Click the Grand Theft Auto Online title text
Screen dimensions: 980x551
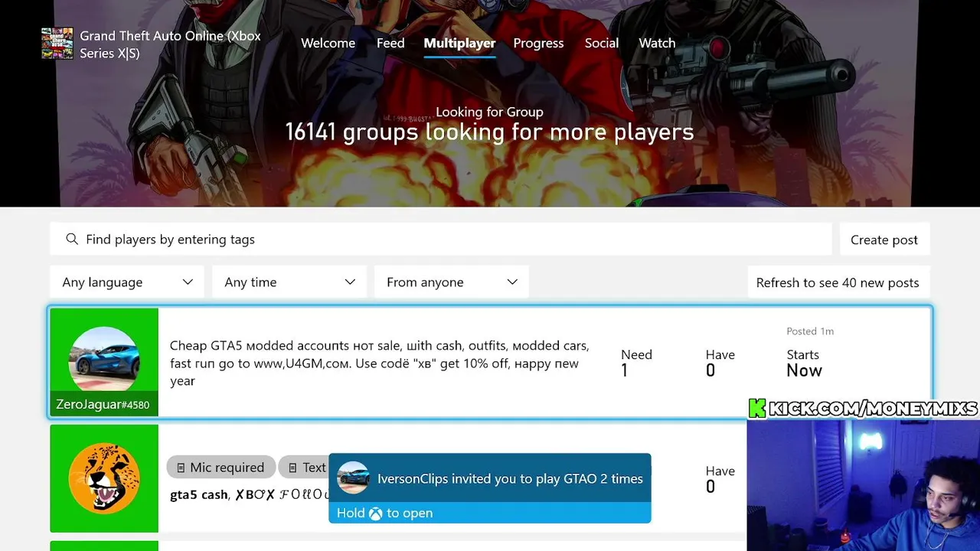point(170,44)
